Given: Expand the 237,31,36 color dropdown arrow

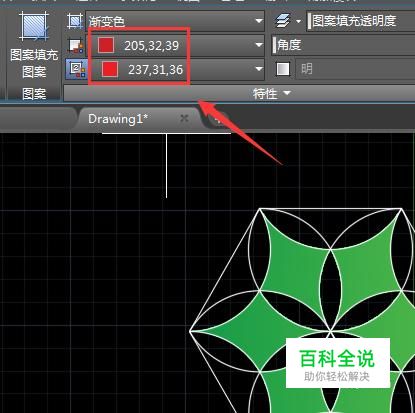Looking at the screenshot, I should tap(259, 69).
